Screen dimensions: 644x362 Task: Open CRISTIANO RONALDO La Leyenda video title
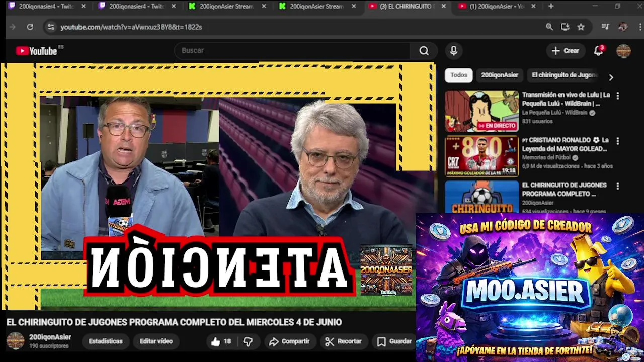566,144
